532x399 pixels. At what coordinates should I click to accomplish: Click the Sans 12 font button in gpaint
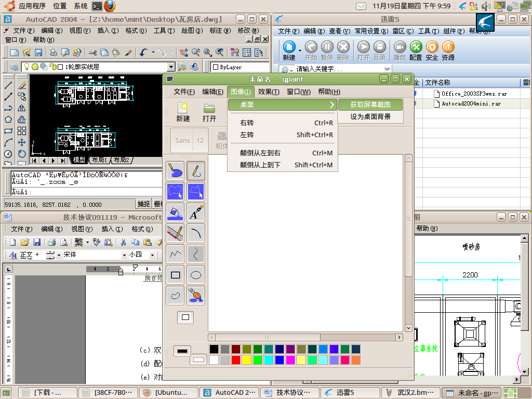(x=189, y=140)
